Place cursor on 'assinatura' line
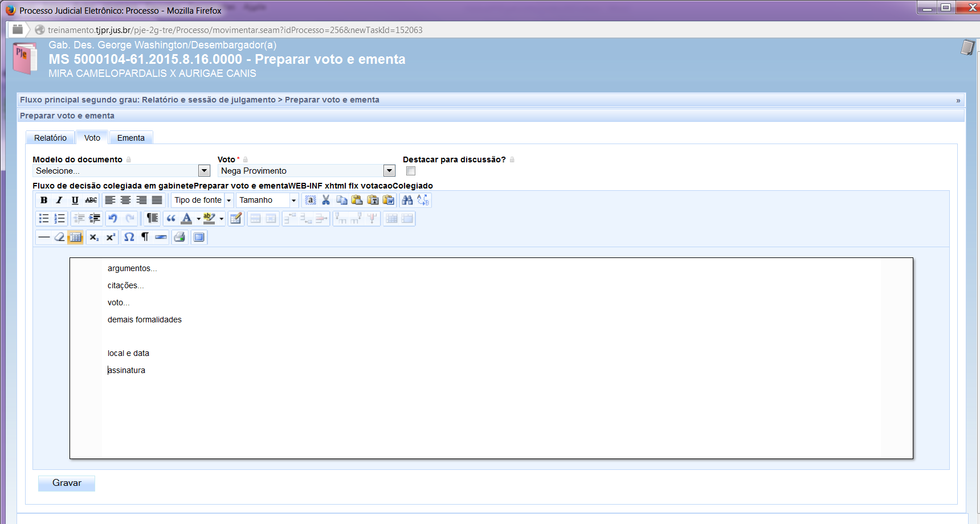Image resolution: width=980 pixels, height=524 pixels. [126, 370]
